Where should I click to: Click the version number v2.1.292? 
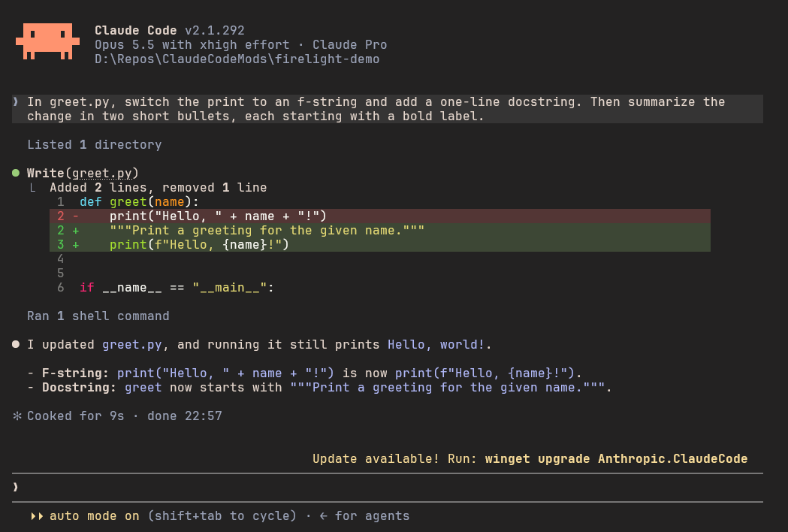(x=215, y=31)
